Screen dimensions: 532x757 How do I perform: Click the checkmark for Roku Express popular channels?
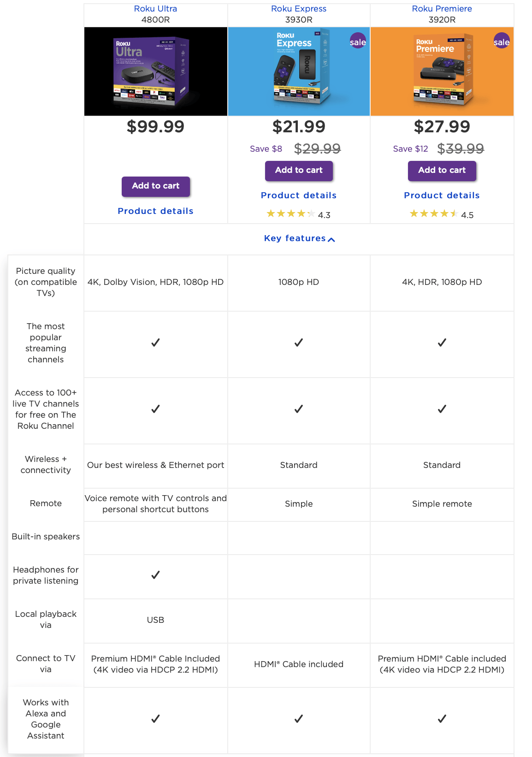click(299, 343)
